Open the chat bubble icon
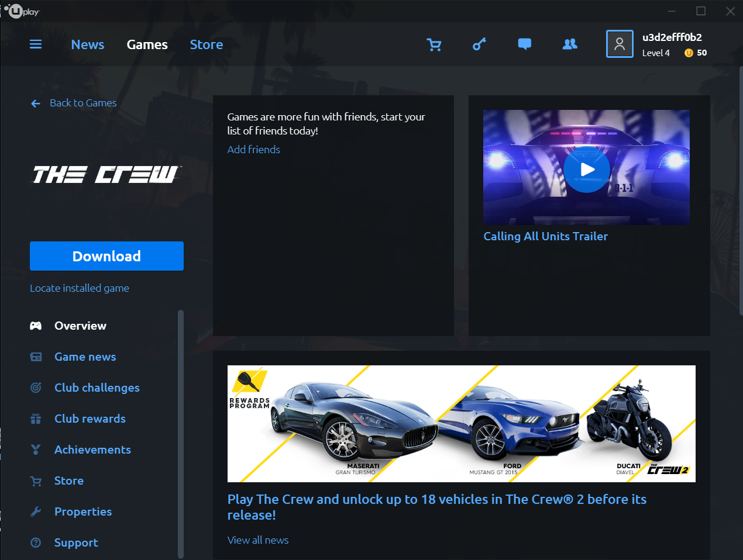This screenshot has height=560, width=743. (525, 44)
